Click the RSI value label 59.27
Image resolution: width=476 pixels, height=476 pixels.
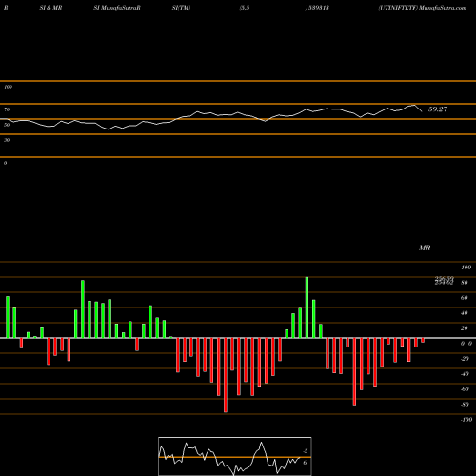tap(438, 109)
